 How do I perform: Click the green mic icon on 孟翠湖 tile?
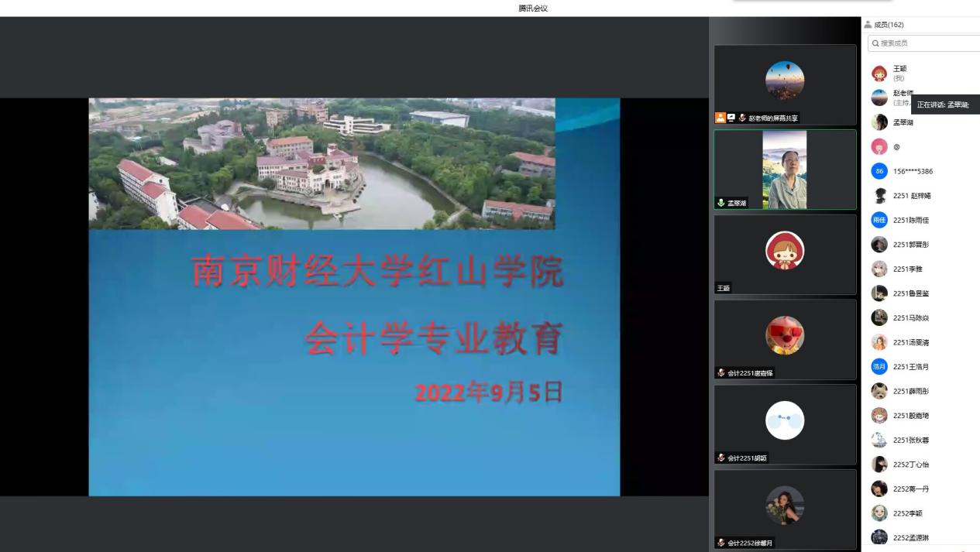(720, 204)
